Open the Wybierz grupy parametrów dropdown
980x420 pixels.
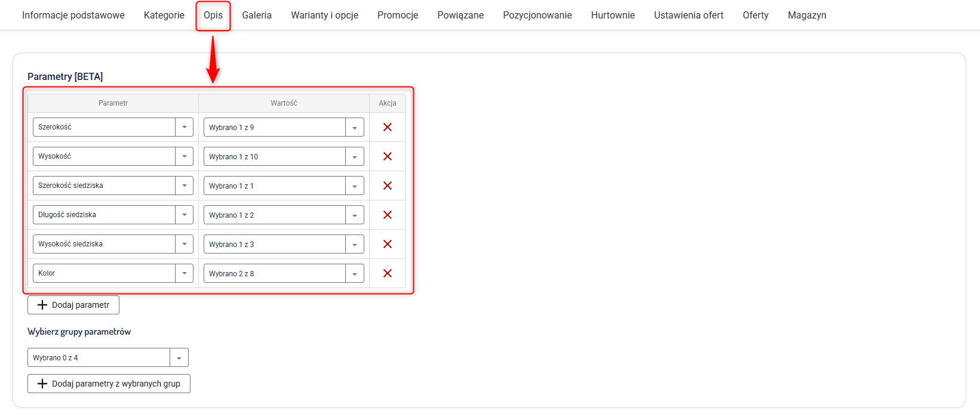[179, 358]
